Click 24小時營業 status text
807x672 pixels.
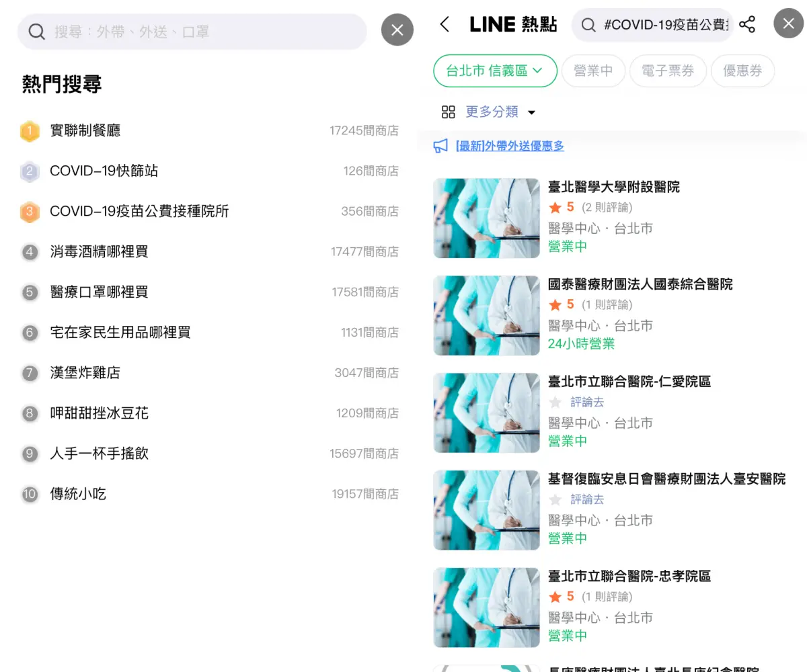(581, 343)
